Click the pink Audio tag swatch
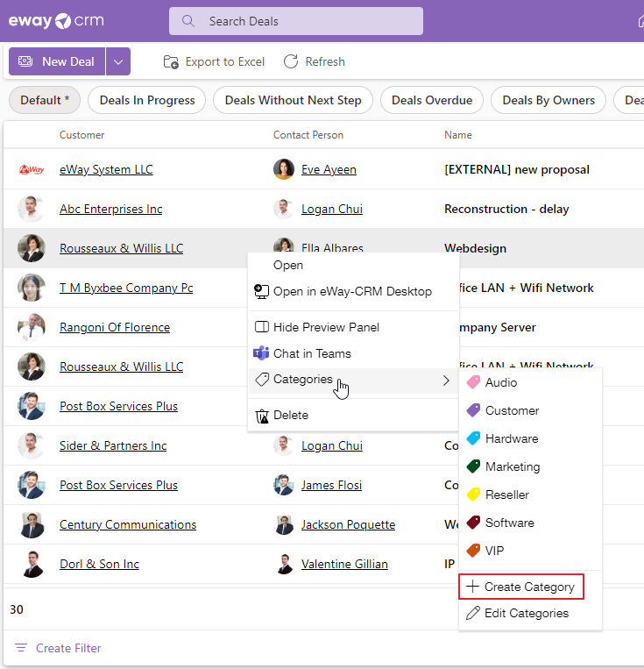Viewport: 644px width, 669px height. tap(473, 382)
